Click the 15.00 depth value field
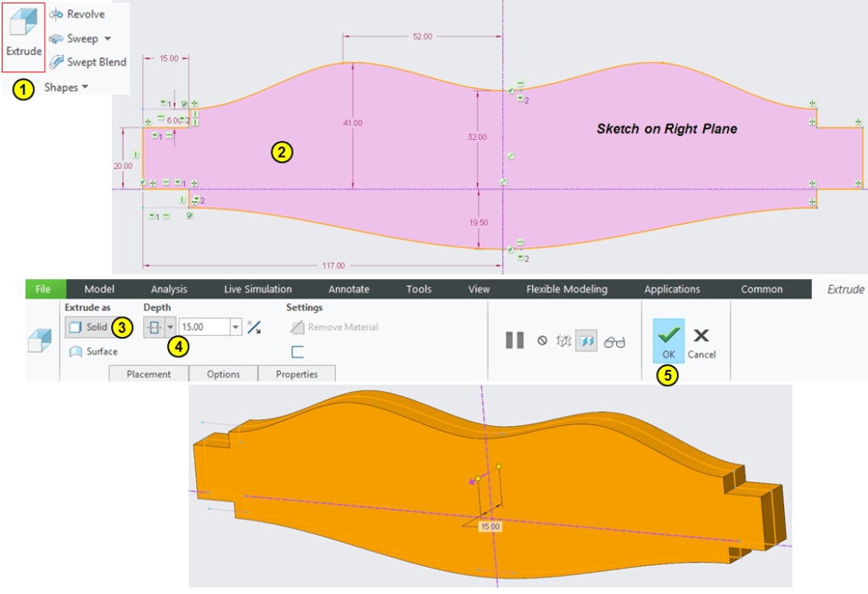The width and height of the screenshot is (868, 594). click(204, 327)
